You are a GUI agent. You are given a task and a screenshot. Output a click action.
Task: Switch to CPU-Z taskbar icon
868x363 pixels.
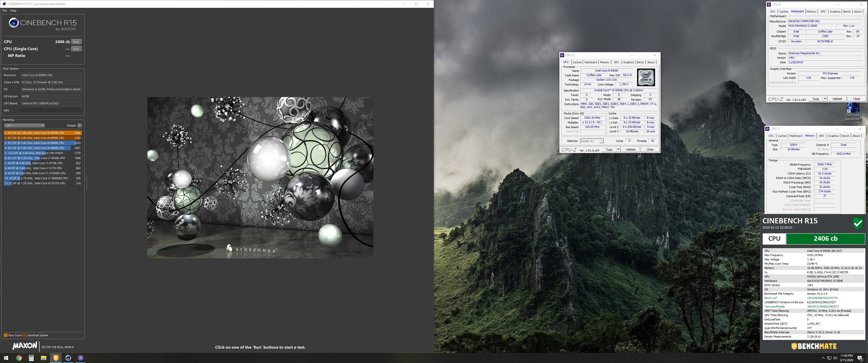(81, 358)
